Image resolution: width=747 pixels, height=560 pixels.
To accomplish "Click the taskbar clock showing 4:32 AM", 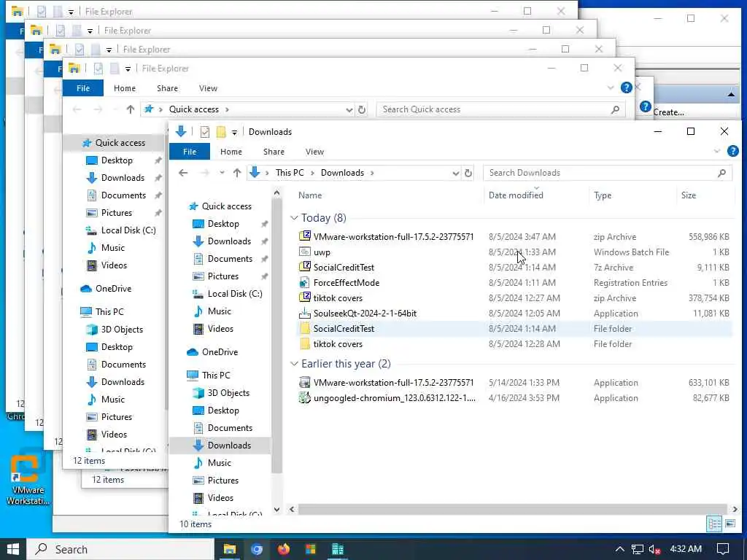I will (x=686, y=549).
